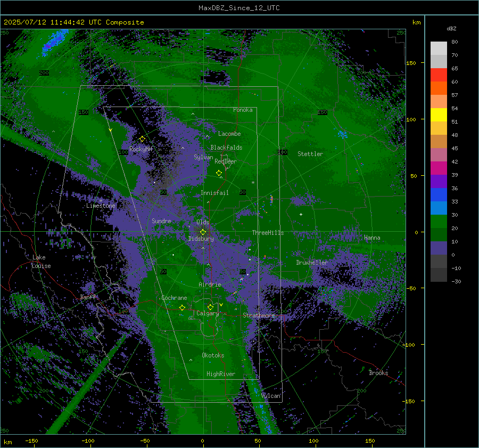The image size is (479, 448).
Task: Click the Banff town label
Action: click(88, 297)
